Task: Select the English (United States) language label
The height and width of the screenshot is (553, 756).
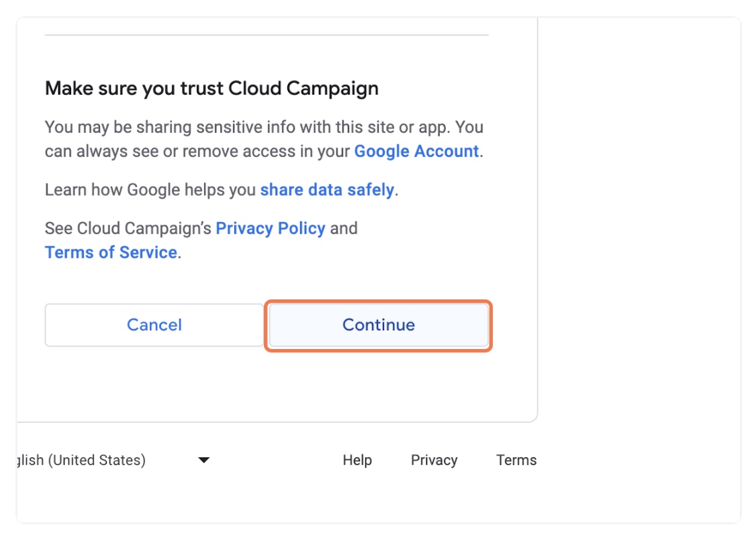Action: coord(81,460)
